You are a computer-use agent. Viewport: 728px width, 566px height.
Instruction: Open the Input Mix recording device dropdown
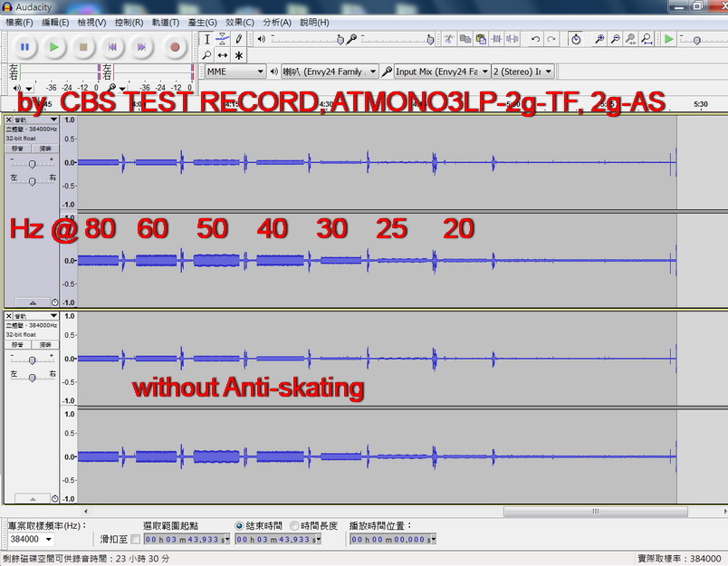(442, 72)
